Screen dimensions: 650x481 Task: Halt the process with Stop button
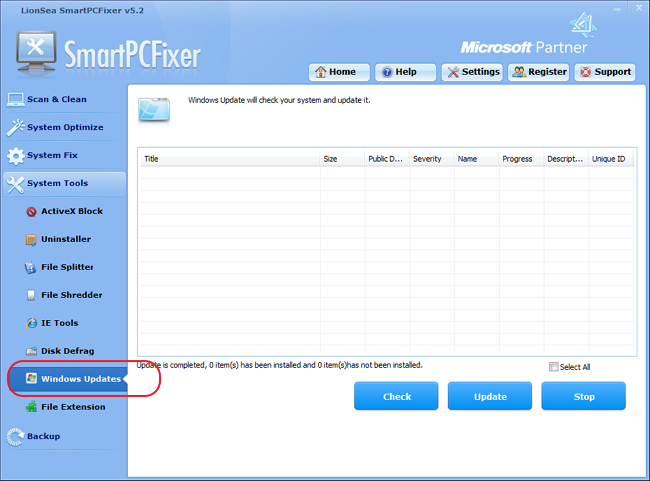(583, 396)
